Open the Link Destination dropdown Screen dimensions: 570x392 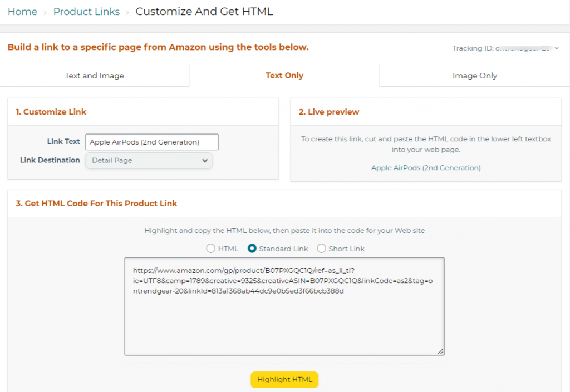click(x=149, y=161)
